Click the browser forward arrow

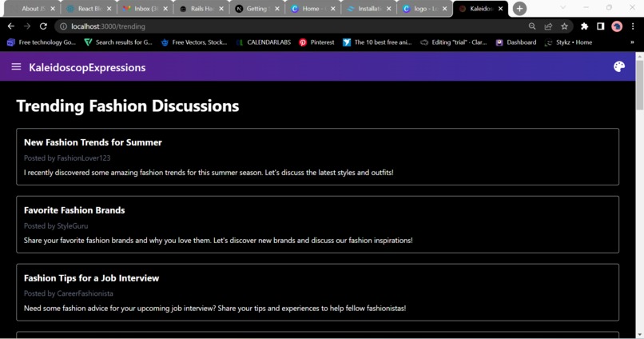(x=27, y=26)
